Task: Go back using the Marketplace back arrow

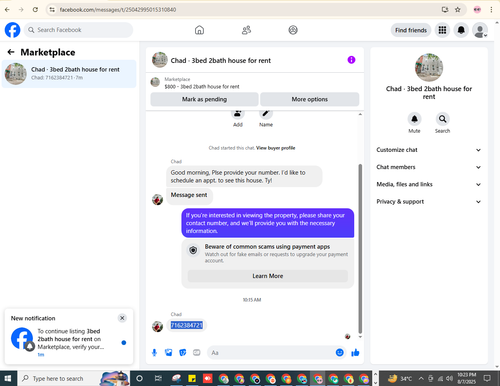Action: coord(11,52)
